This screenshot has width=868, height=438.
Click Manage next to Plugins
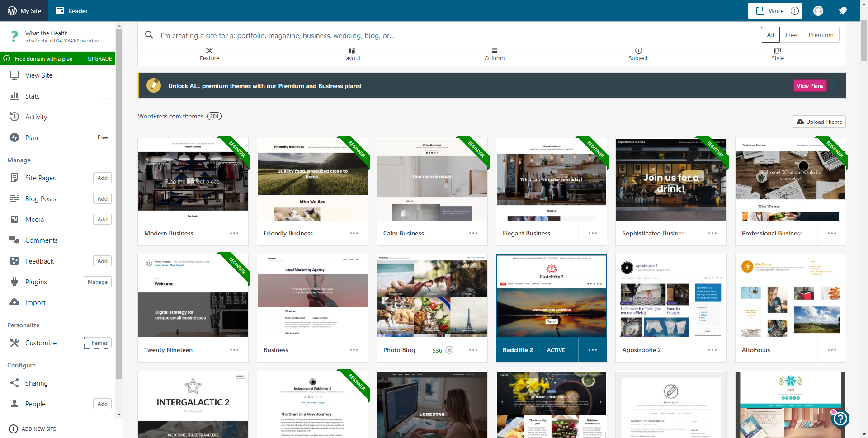click(x=98, y=282)
